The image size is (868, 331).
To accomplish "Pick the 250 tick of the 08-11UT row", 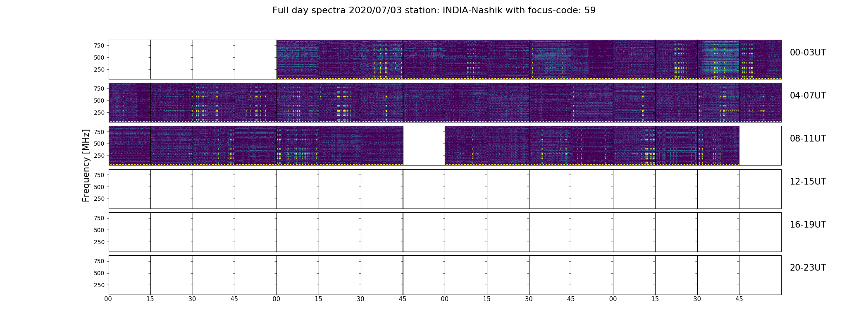I will (x=99, y=156).
